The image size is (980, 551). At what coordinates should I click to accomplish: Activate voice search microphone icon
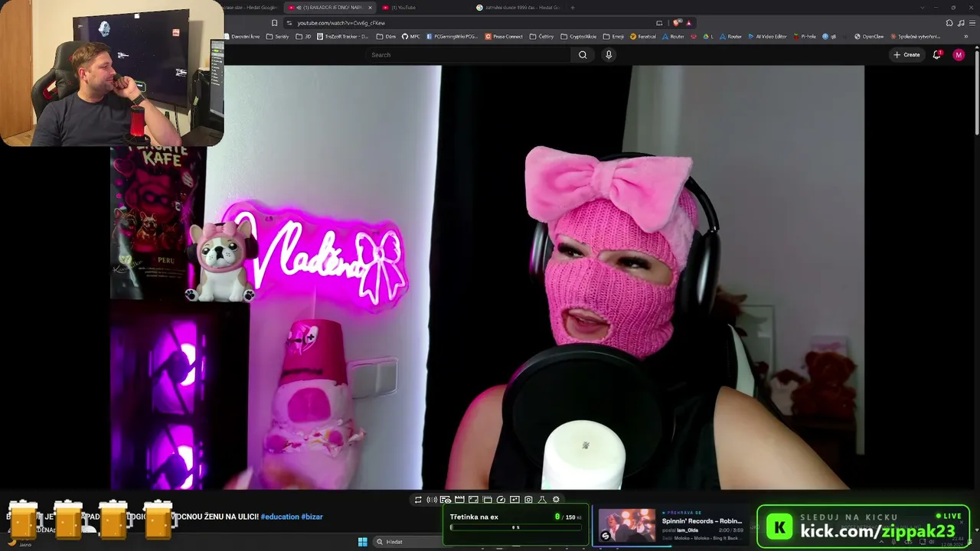[x=609, y=55]
